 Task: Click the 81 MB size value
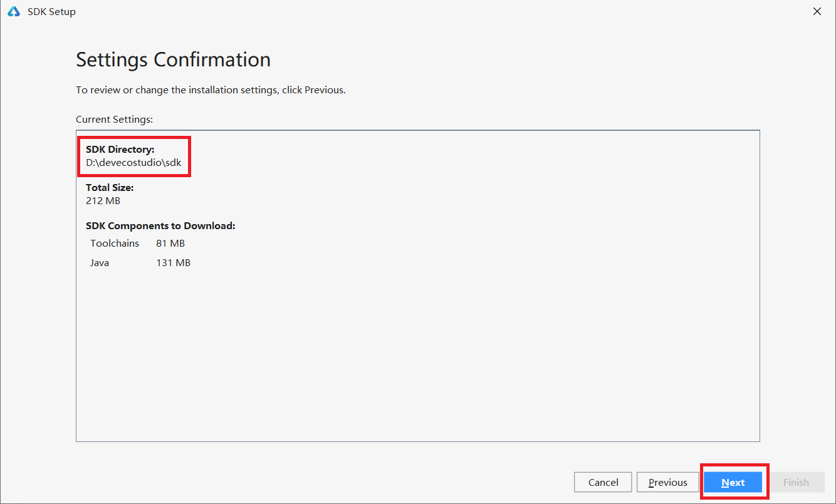(x=170, y=243)
